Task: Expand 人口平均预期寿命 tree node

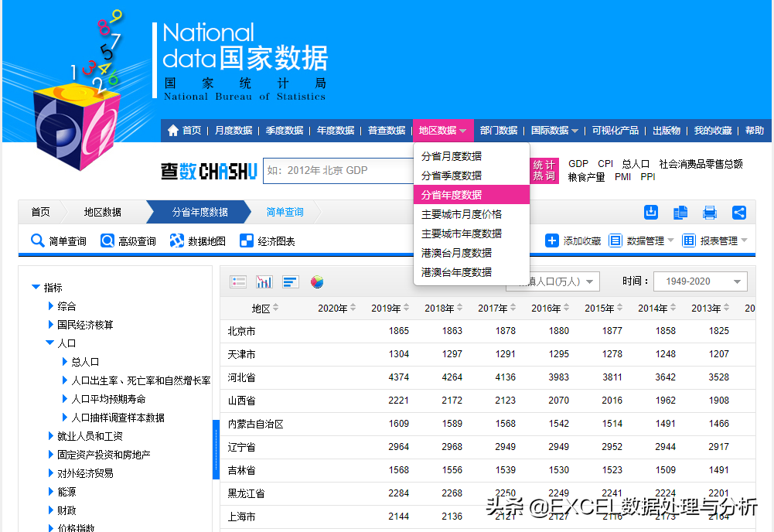Action: pos(65,399)
